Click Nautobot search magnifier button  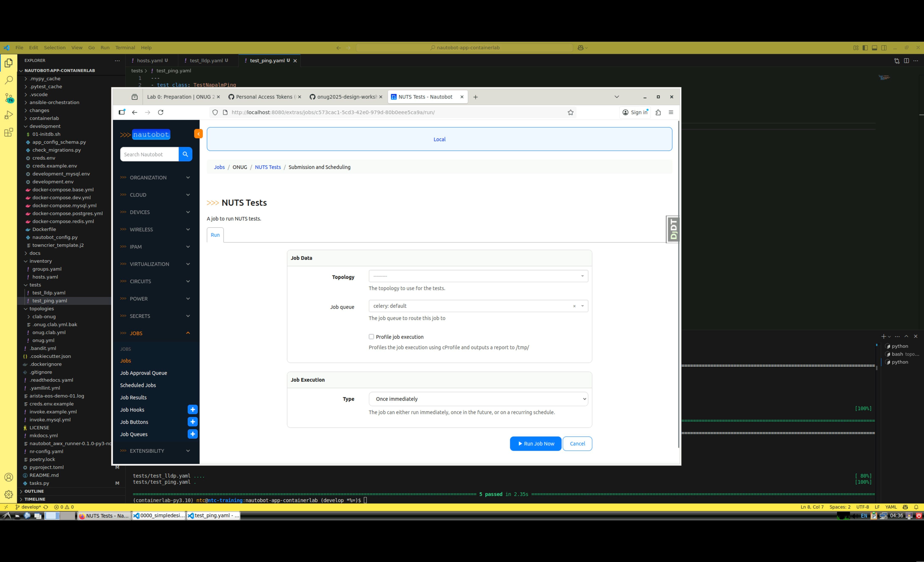pos(185,154)
